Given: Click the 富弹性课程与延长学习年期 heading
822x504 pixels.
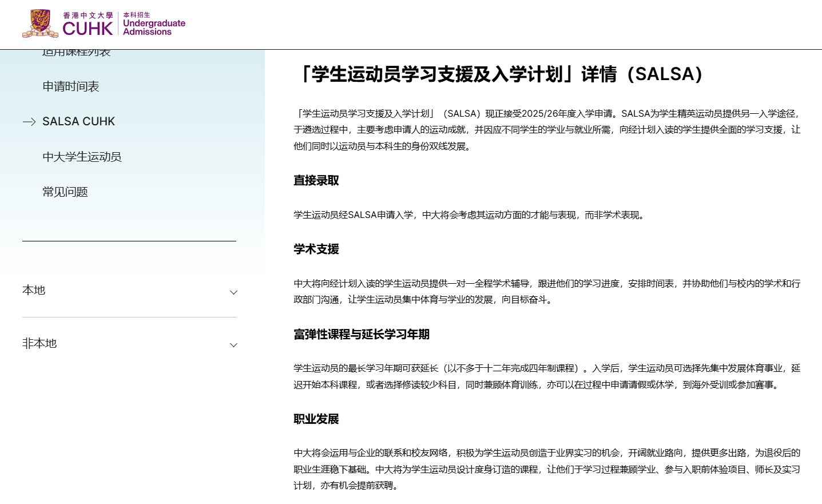Looking at the screenshot, I should pos(362,334).
